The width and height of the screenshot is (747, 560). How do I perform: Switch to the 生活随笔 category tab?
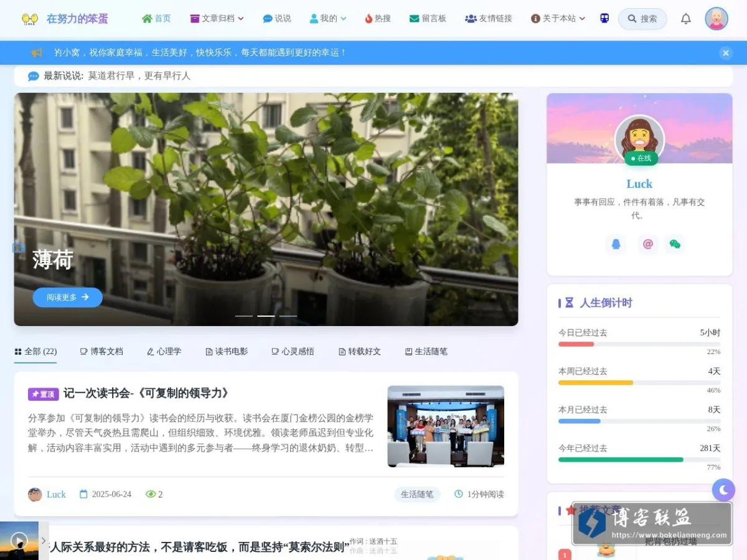pos(426,352)
